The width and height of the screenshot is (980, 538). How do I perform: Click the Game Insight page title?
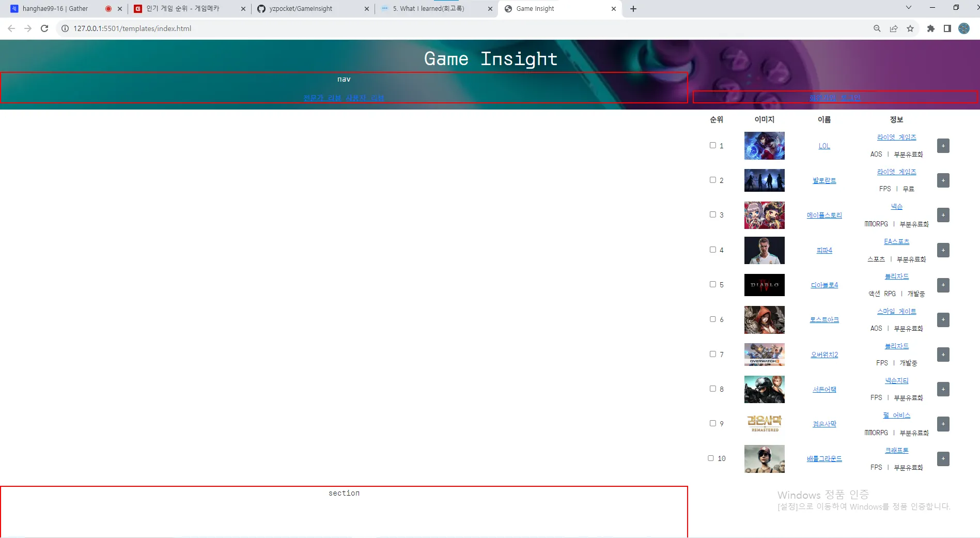[x=491, y=59]
